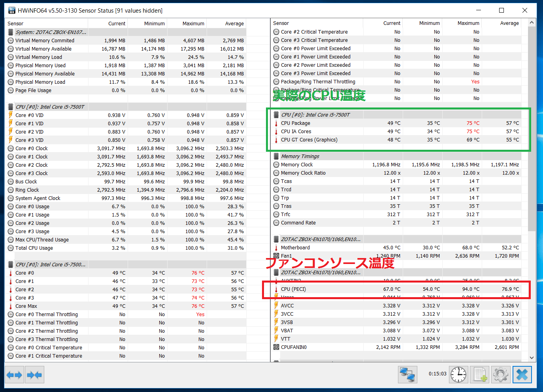Viewport: 543px width, 392px height.
Task: Click scrollbar down arrow in right panel
Action: pos(532,357)
